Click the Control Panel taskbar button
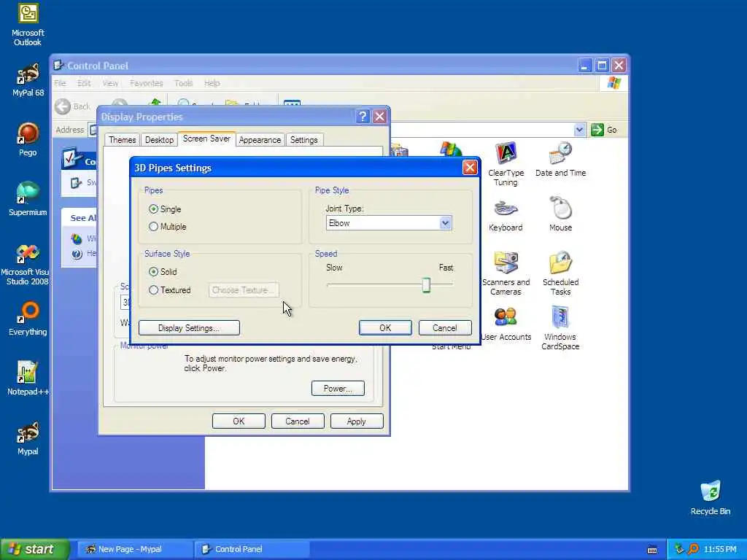 [252, 549]
